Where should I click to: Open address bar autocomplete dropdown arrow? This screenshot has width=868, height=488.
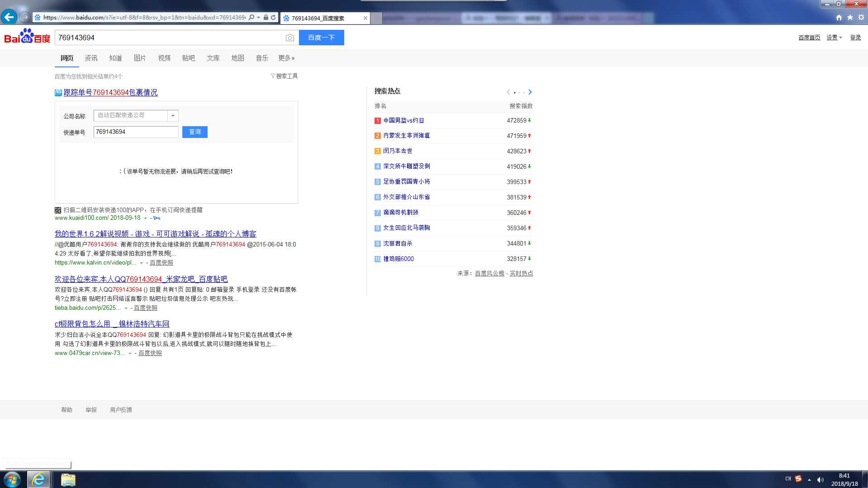coord(258,18)
